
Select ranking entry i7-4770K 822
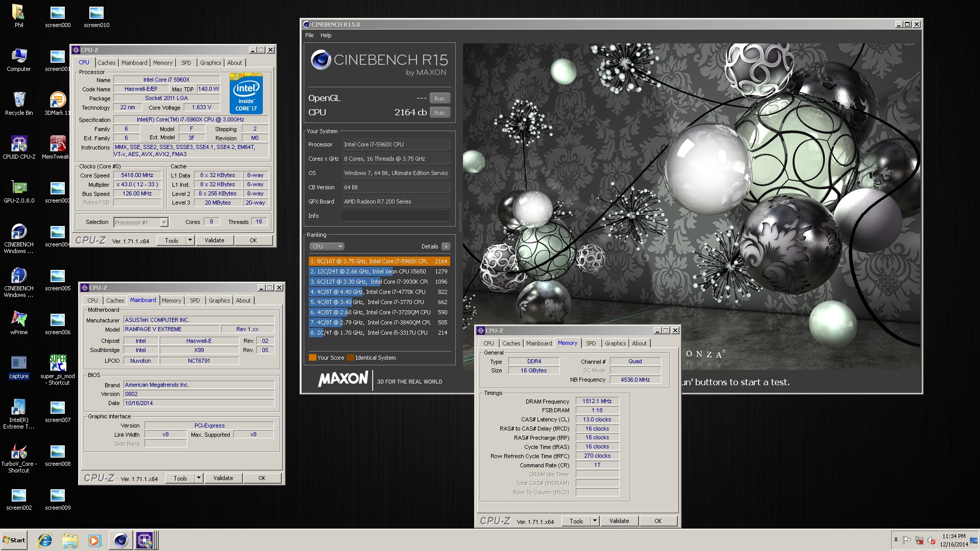tap(379, 292)
